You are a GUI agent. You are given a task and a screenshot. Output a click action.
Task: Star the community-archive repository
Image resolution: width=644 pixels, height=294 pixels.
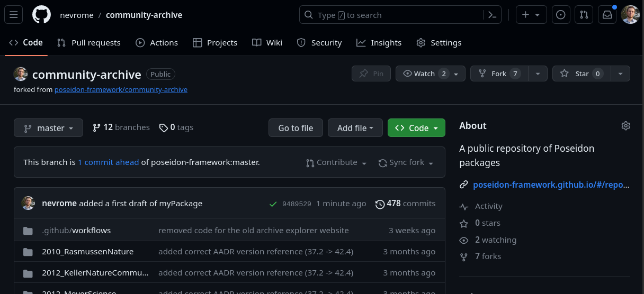click(x=582, y=73)
